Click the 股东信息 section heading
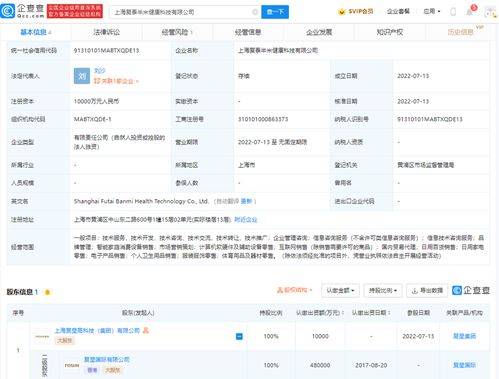The height and width of the screenshot is (379, 499). (20, 292)
